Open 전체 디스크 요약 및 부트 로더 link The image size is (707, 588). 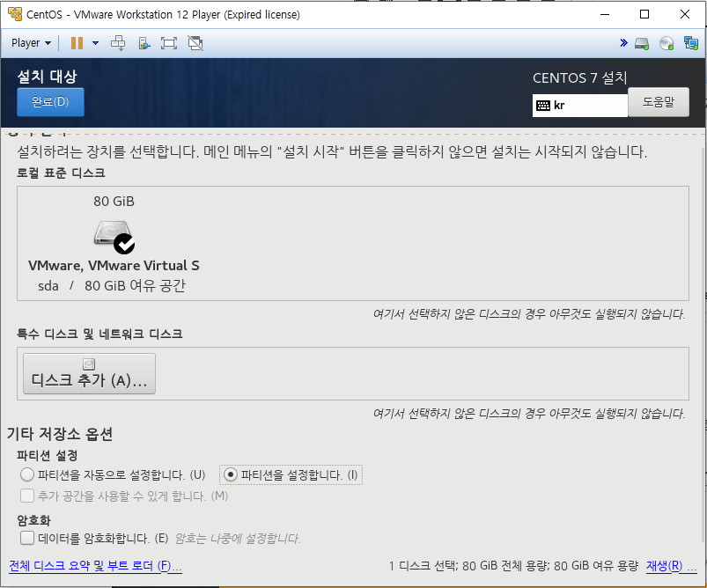[95, 565]
